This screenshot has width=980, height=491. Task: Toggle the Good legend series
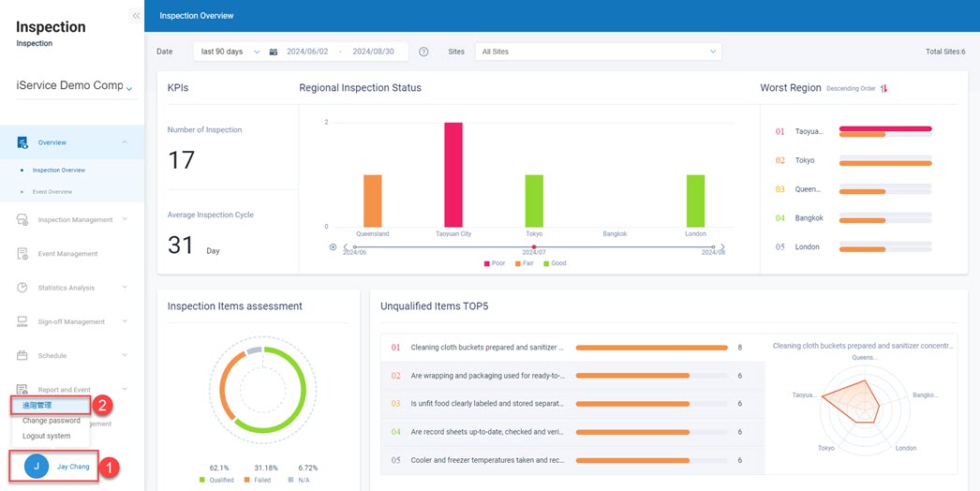point(554,263)
